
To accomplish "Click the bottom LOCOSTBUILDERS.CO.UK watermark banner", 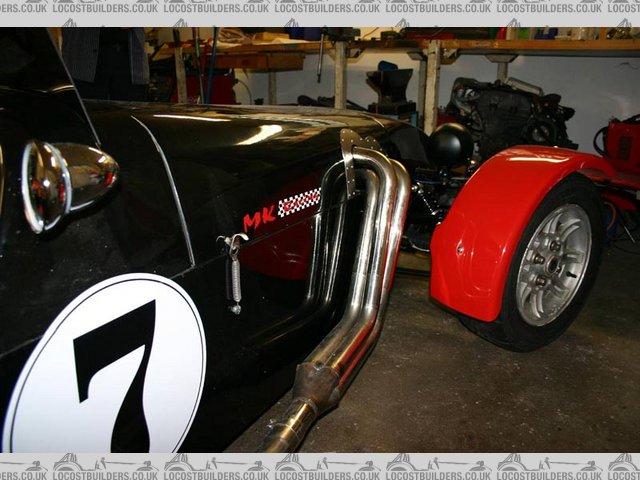I will pos(320,466).
